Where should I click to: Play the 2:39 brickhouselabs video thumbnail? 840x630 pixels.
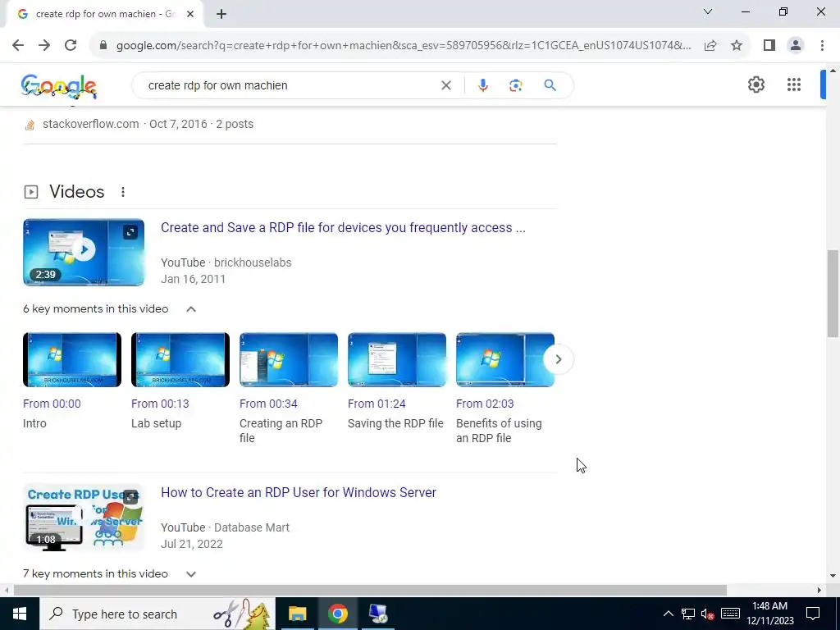coord(84,253)
